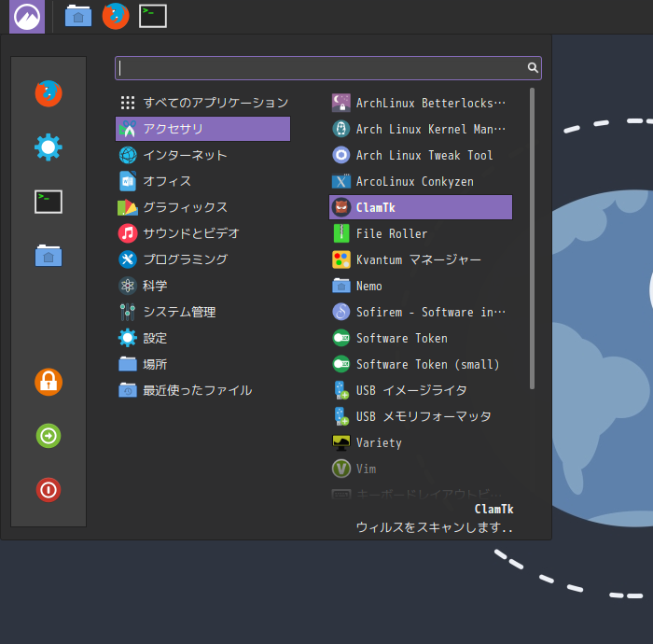This screenshot has width=653, height=644.
Task: Launch terminal from the menu sidebar
Action: [49, 202]
